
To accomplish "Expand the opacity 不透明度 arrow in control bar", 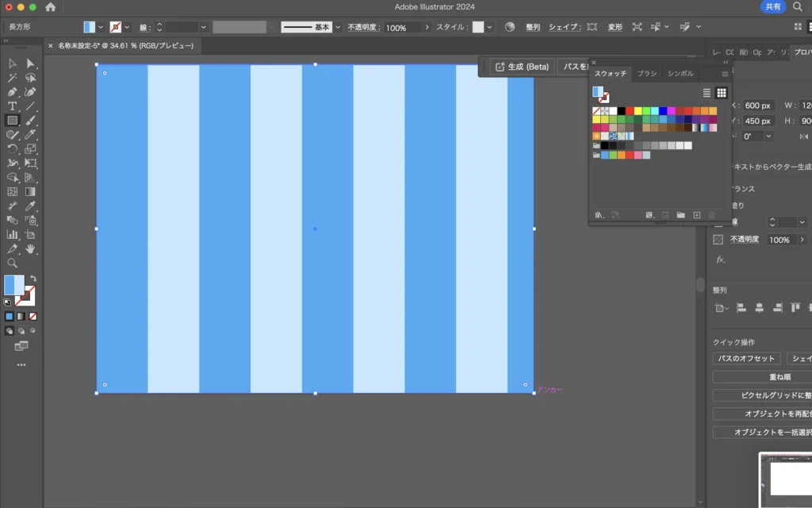I will [427, 27].
